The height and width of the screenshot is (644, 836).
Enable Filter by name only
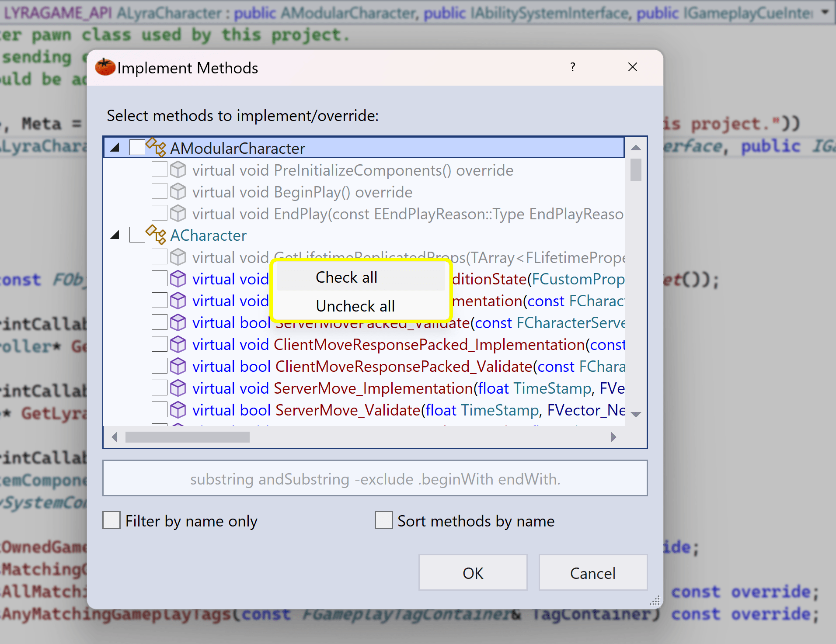click(112, 520)
